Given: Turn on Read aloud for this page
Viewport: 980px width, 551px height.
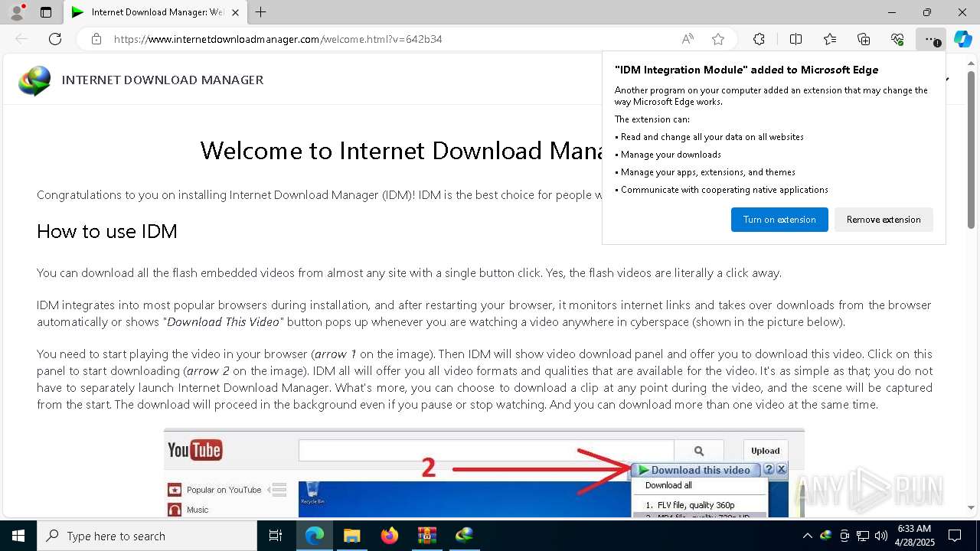Looking at the screenshot, I should tap(688, 39).
